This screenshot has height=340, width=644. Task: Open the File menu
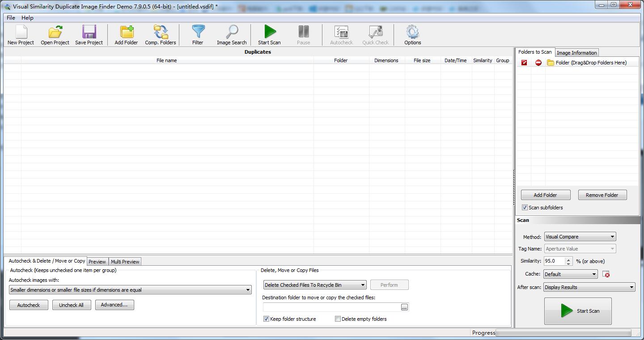[x=11, y=17]
